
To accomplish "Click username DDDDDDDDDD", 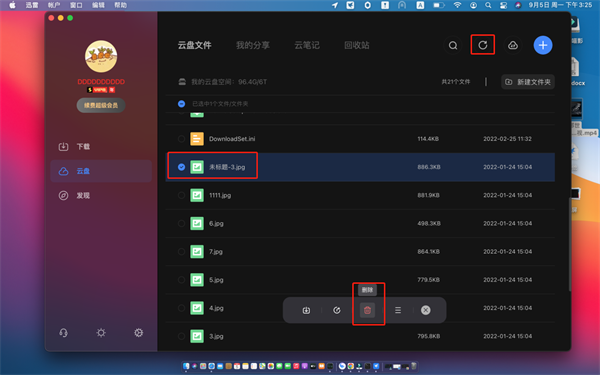I will tap(101, 82).
